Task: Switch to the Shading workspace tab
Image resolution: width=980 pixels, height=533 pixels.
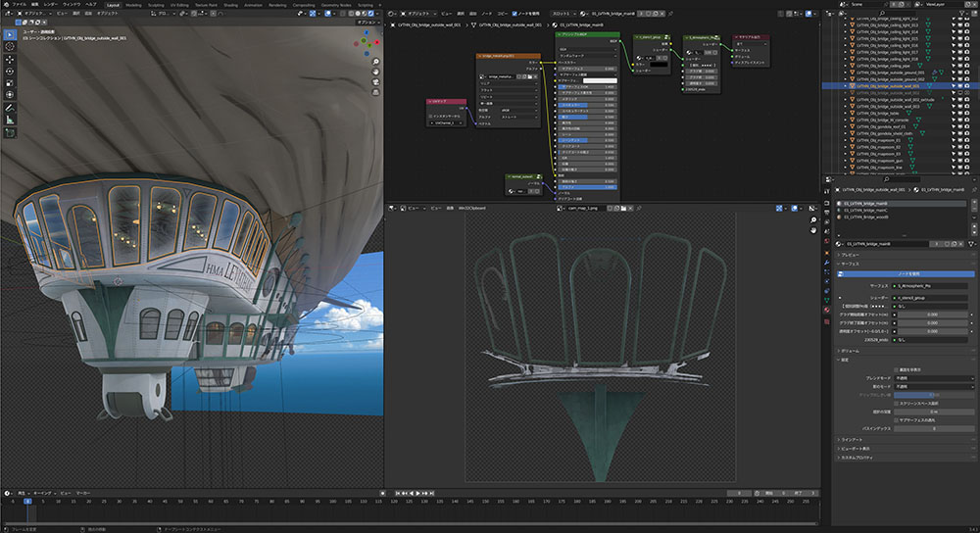Action: (x=230, y=5)
